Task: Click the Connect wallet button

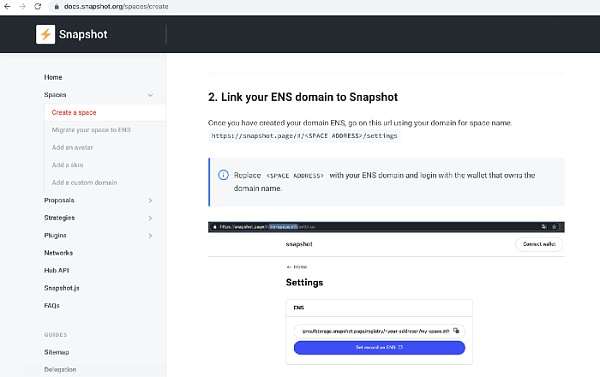Action: (539, 244)
